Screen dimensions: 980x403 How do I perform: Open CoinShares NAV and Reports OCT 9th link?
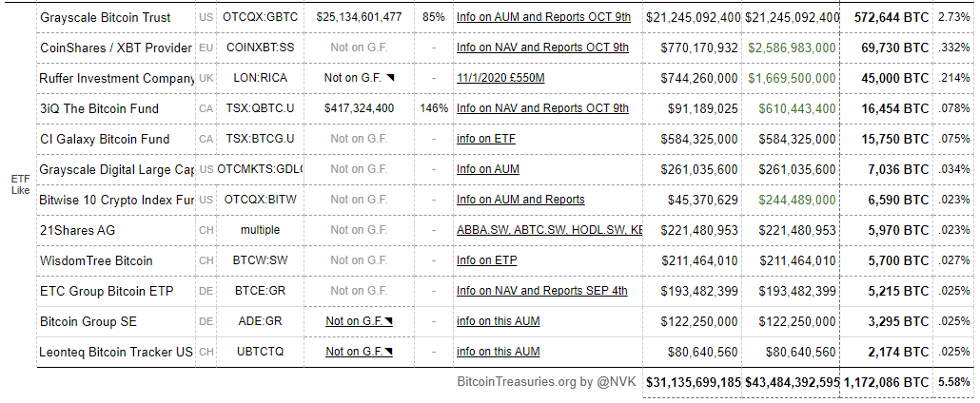(x=542, y=48)
